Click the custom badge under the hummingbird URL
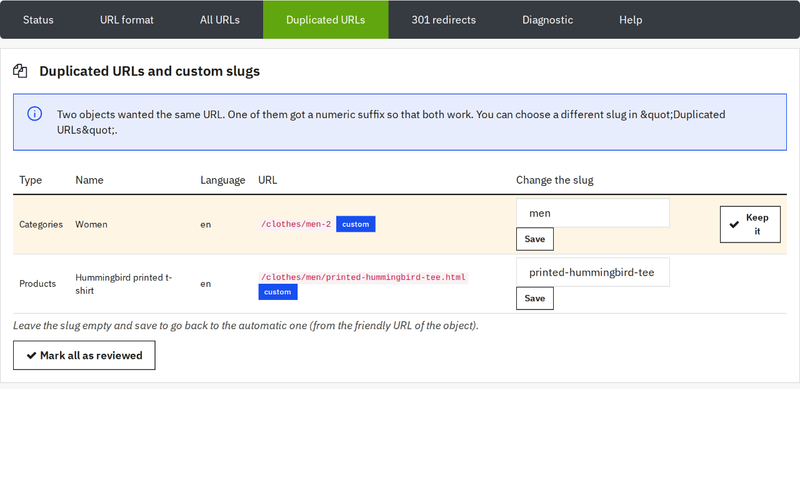Viewport: 800px width, 500px height. click(x=278, y=292)
